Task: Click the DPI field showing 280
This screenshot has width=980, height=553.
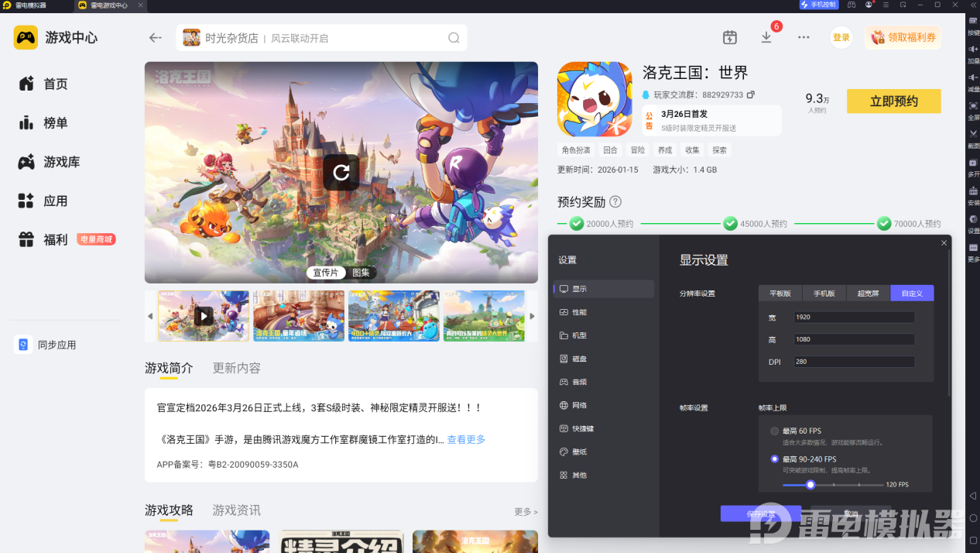Action: (x=855, y=362)
